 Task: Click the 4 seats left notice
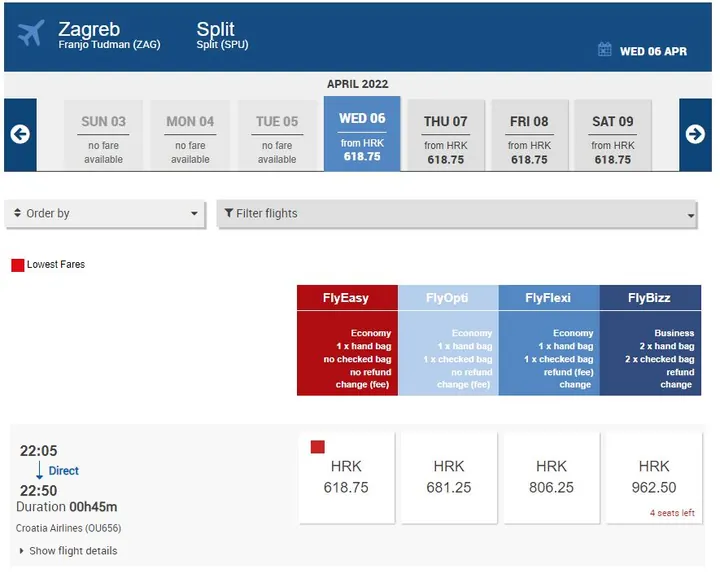(672, 513)
